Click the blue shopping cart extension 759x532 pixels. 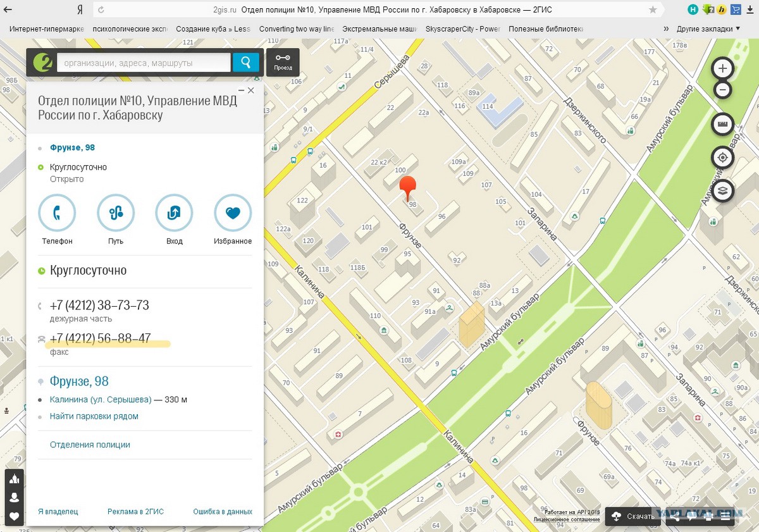(736, 9)
